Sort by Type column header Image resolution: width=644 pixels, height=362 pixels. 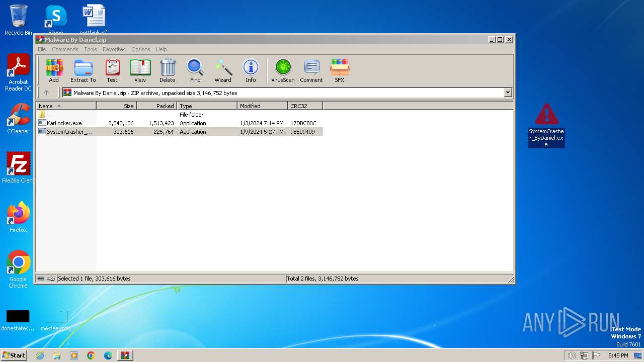point(207,106)
